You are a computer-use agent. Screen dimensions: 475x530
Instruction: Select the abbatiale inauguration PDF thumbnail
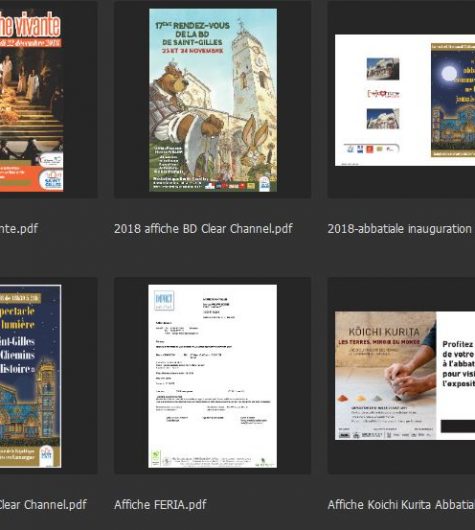pyautogui.click(x=405, y=100)
